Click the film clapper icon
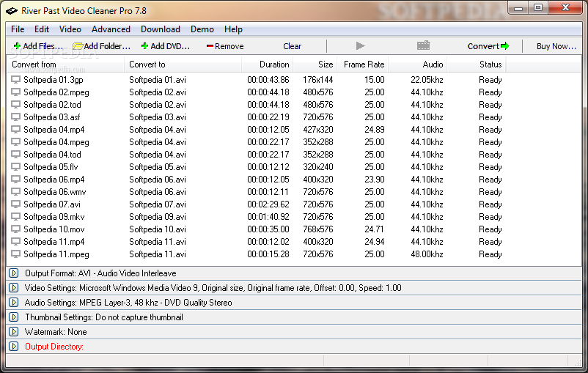 [x=423, y=45]
